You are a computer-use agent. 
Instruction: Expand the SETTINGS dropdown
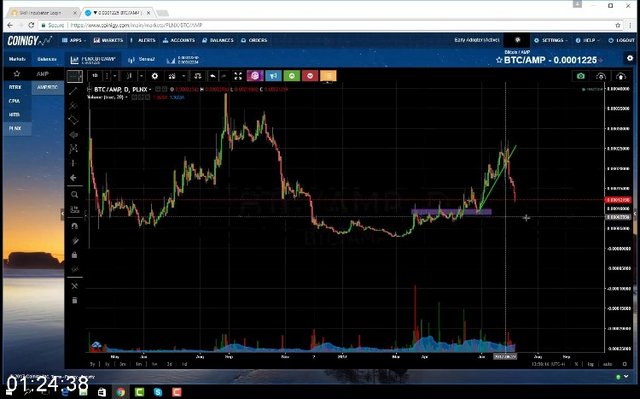tap(550, 40)
